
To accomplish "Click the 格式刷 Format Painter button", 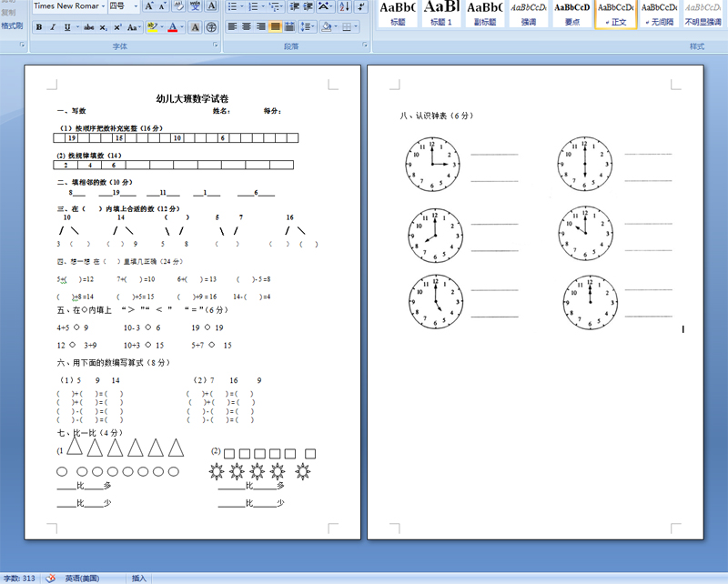I will (12, 25).
